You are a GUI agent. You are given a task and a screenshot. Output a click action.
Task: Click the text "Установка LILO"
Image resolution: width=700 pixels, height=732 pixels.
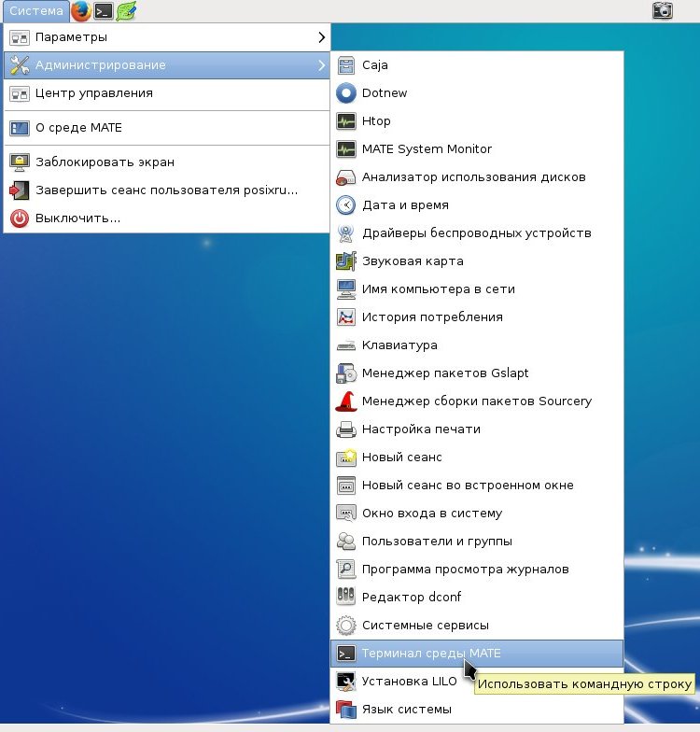click(x=409, y=682)
